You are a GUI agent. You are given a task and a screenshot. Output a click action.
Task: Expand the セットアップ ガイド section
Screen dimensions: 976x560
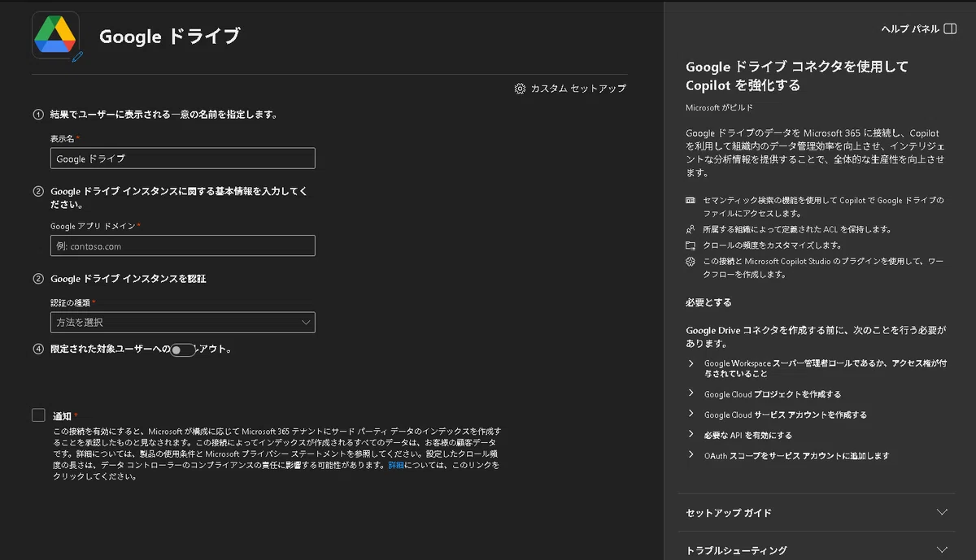pos(817,513)
